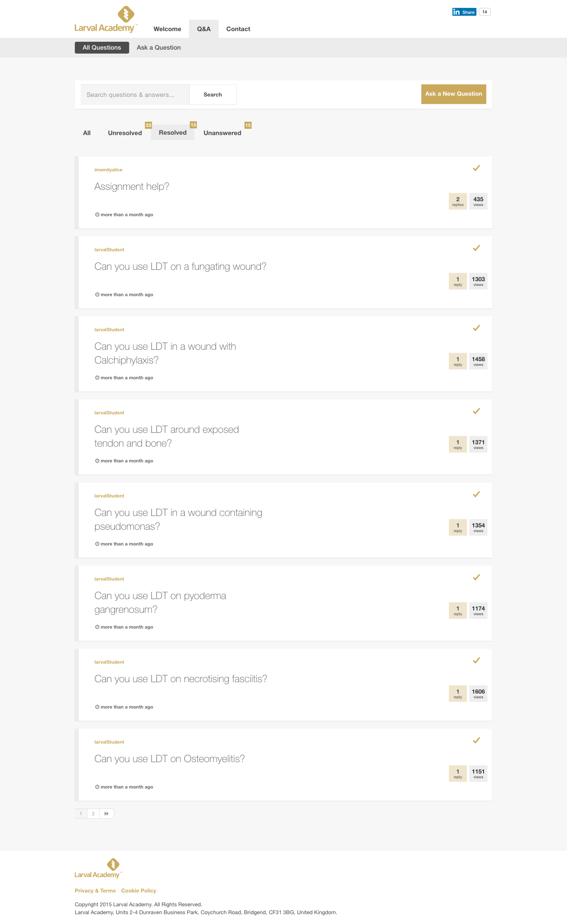Go to next page using double-arrow icon
Image resolution: width=567 pixels, height=924 pixels.
click(106, 814)
